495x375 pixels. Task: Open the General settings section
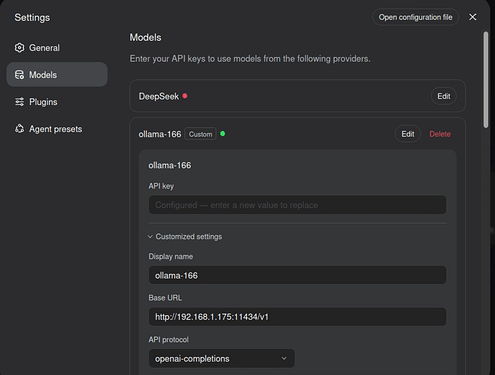pos(57,48)
